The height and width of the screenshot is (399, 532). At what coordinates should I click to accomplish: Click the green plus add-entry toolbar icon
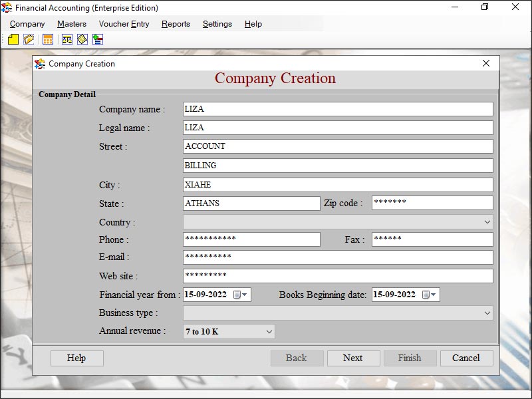click(98, 40)
